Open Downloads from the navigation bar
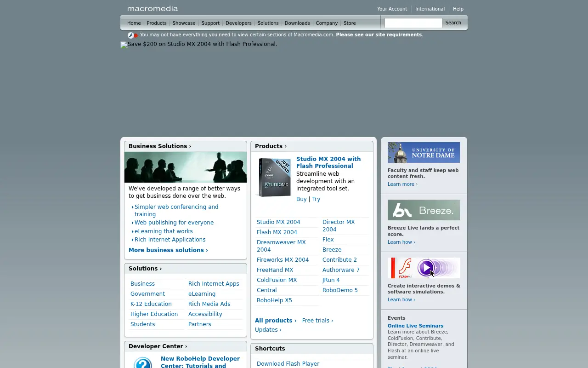 point(297,23)
